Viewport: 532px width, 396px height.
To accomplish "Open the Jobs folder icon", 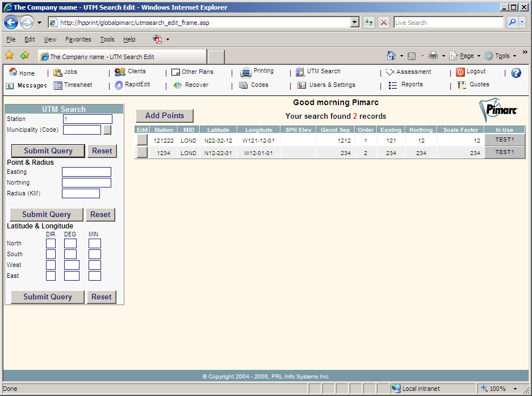I will (58, 72).
